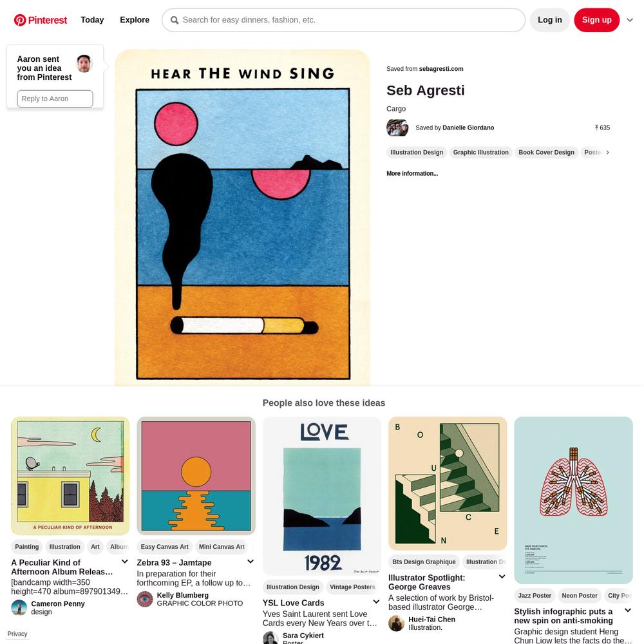Screen dimensions: 644x644
Task: Click the search magnifier icon
Action: (175, 20)
